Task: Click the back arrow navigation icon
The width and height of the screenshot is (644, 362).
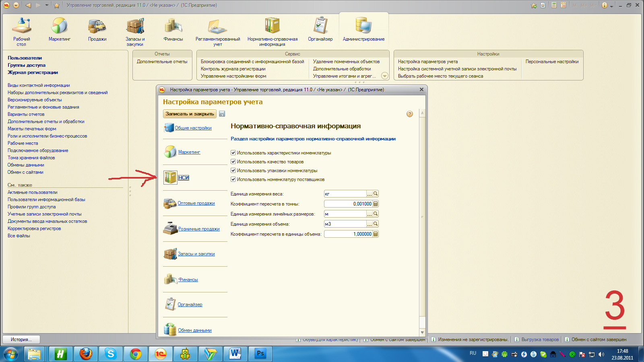Action: pos(28,5)
